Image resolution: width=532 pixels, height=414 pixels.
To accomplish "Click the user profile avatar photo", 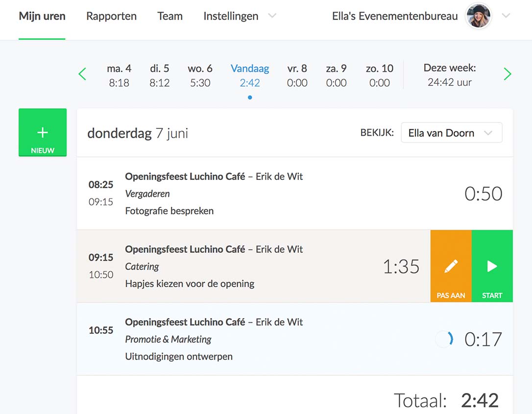I will point(478,16).
